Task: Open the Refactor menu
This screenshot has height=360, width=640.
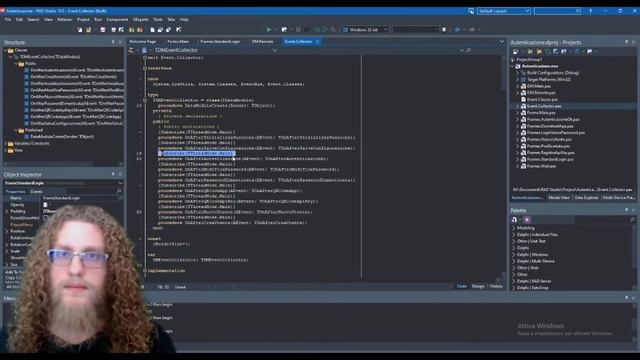Action: click(x=64, y=20)
